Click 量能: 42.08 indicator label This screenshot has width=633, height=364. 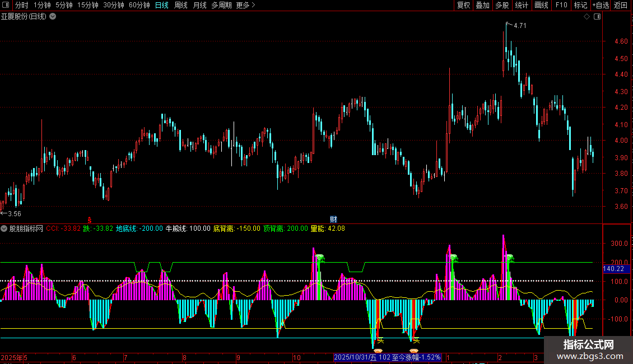pos(328,228)
